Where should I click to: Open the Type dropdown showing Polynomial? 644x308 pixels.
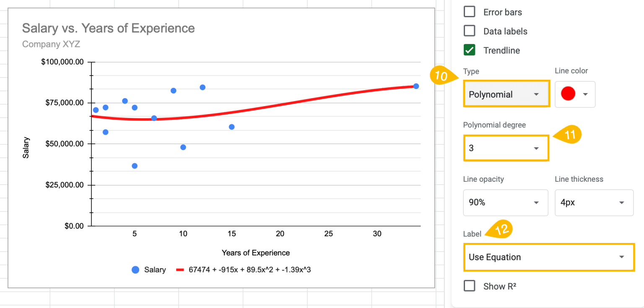(506, 94)
